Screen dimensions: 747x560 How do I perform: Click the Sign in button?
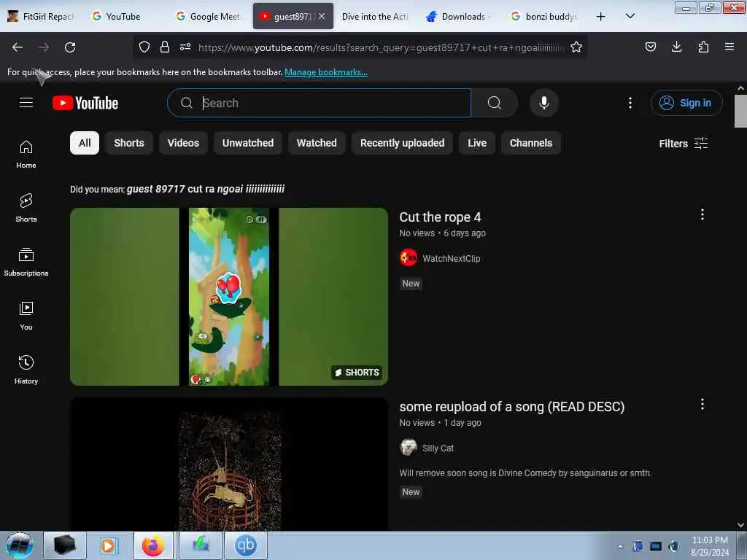coord(686,103)
